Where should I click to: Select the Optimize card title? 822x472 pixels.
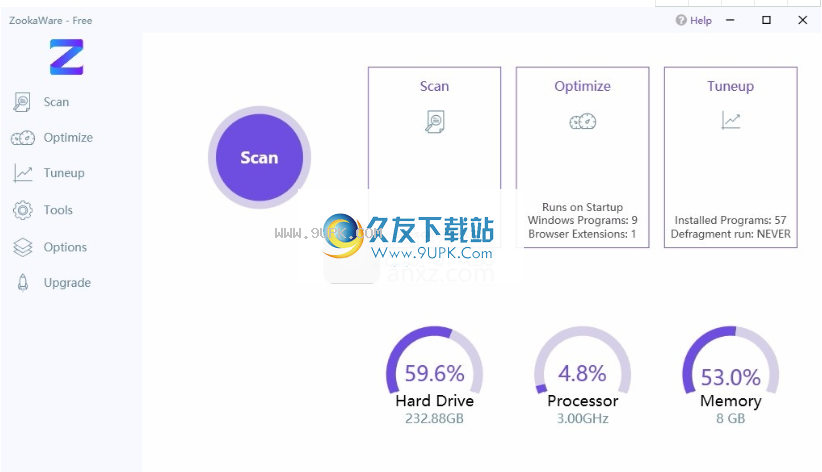(582, 86)
